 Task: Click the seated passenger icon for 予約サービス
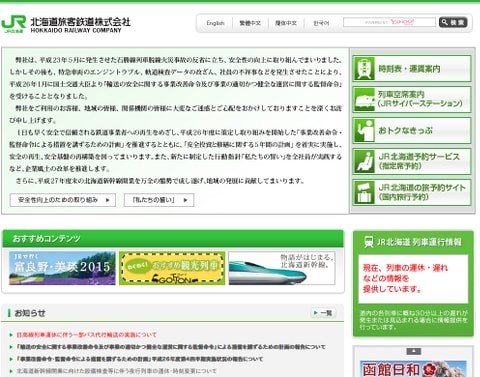click(x=364, y=162)
